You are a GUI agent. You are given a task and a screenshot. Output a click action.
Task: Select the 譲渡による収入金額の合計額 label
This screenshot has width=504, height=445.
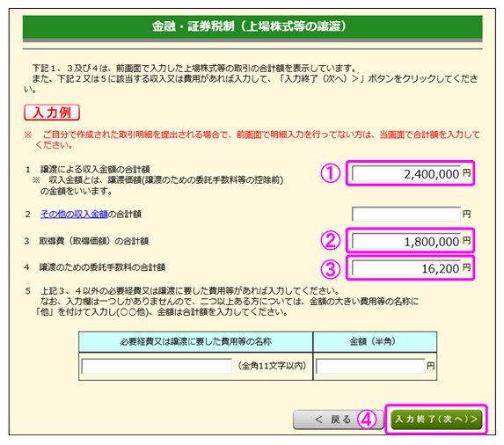pos(95,170)
